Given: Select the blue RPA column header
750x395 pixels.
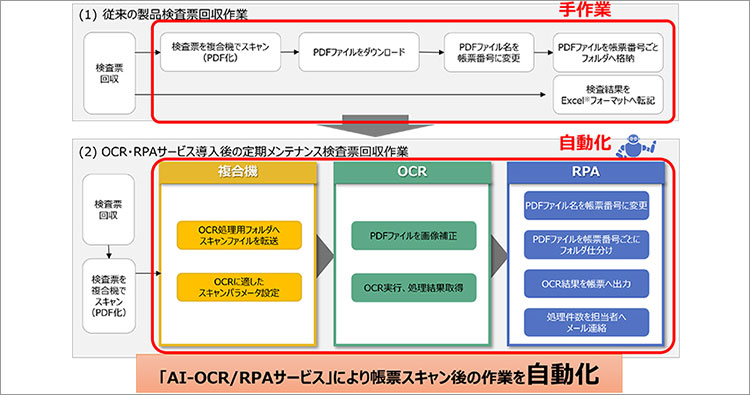Looking at the screenshot, I should pyautogui.click(x=585, y=172).
